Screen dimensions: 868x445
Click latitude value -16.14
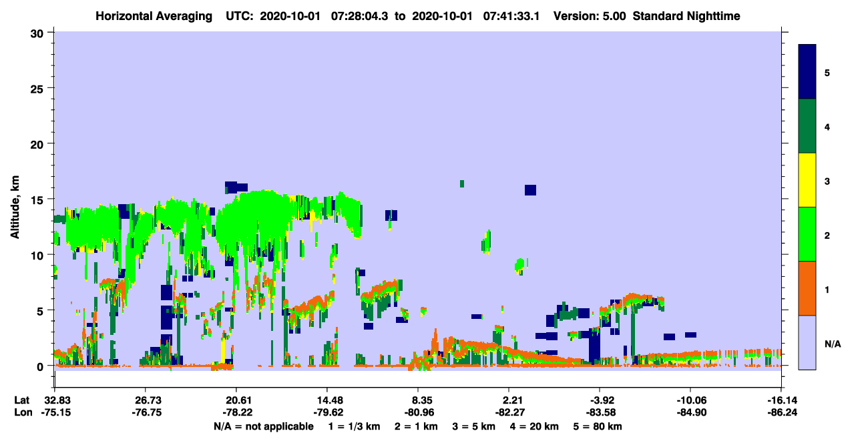(781, 400)
